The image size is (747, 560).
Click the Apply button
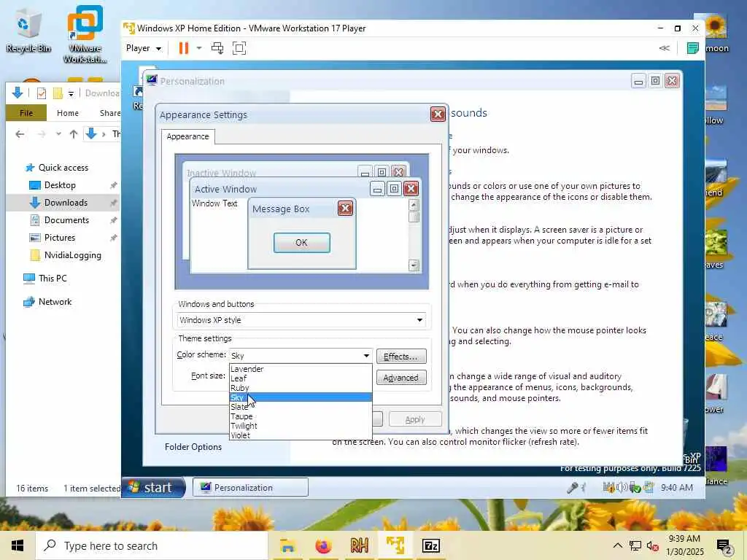coord(415,419)
